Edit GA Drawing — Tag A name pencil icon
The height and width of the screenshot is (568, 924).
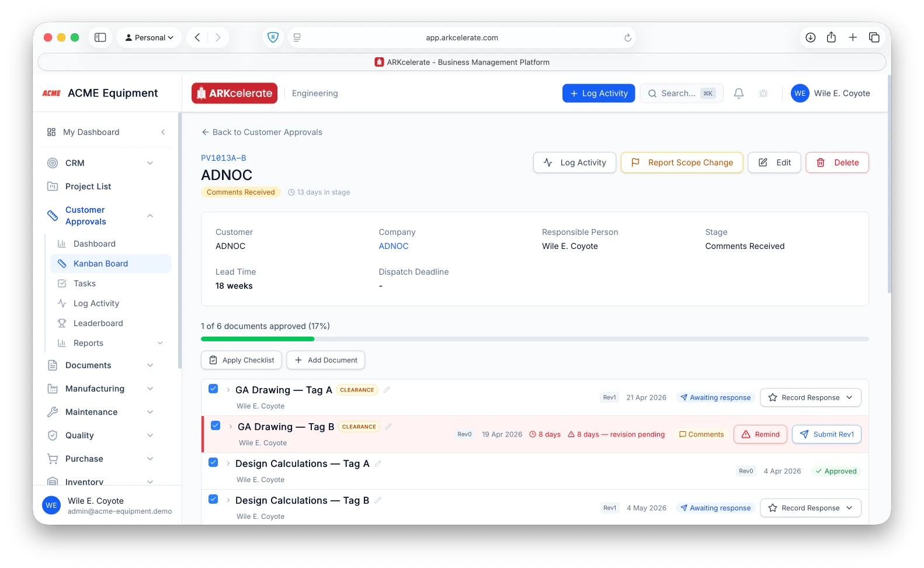click(x=387, y=390)
